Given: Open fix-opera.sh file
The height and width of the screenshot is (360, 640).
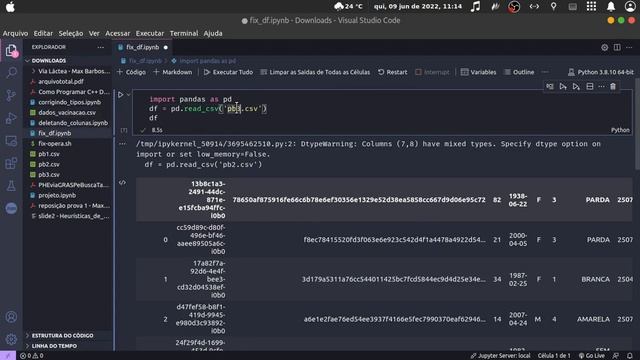Looking at the screenshot, I should [x=55, y=144].
